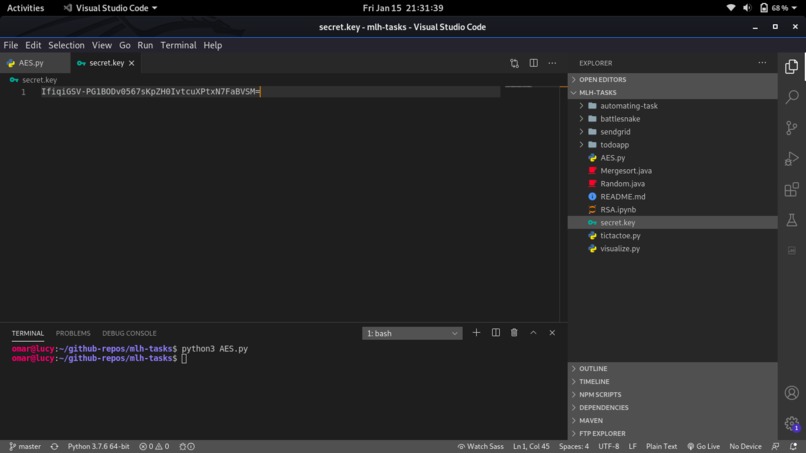Open tictactoe.py in the explorer

click(x=672, y=235)
